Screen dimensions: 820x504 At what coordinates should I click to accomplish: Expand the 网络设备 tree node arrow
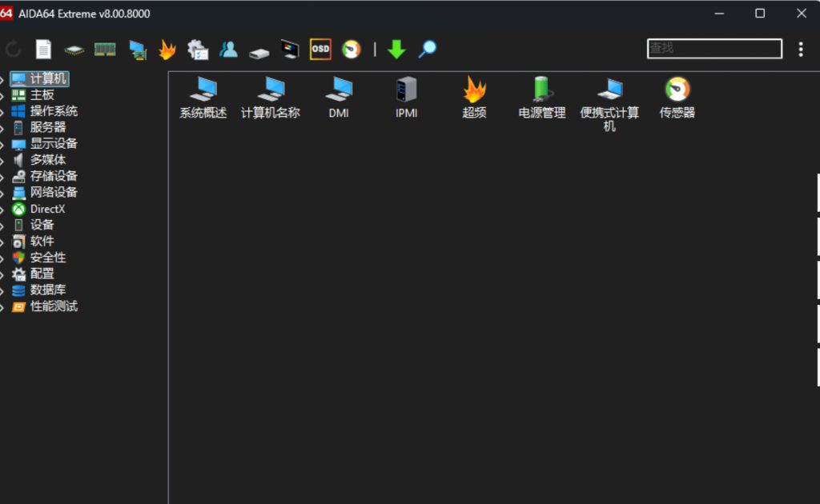tap(2, 194)
